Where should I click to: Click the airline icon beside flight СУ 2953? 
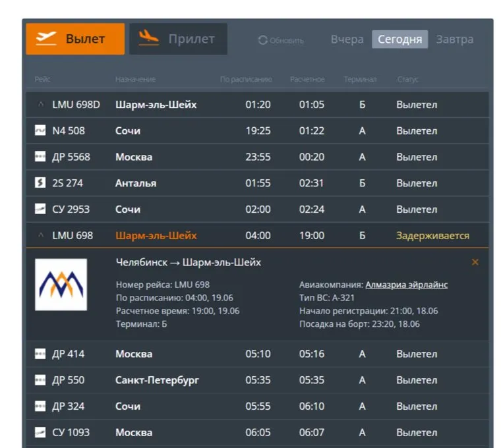(x=40, y=210)
